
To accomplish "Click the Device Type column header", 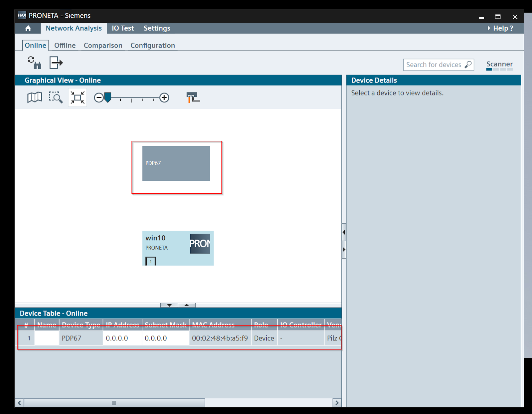I will [81, 325].
